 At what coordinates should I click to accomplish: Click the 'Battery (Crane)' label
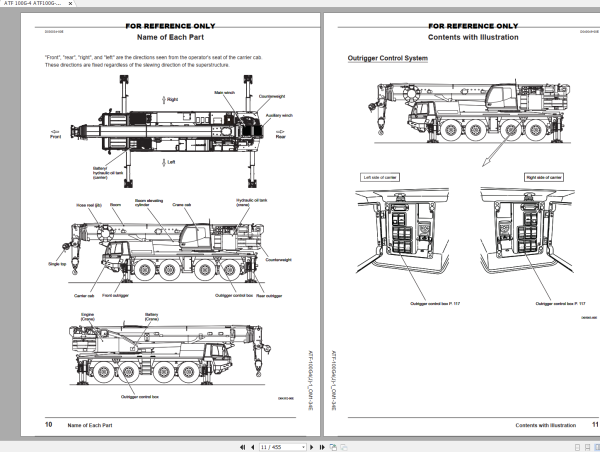pyautogui.click(x=152, y=317)
